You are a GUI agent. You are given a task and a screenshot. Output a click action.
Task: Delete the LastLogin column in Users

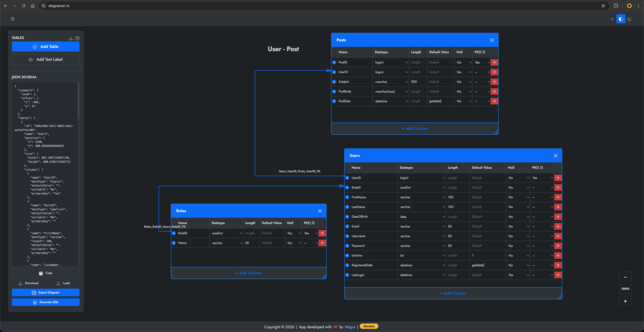(x=558, y=275)
